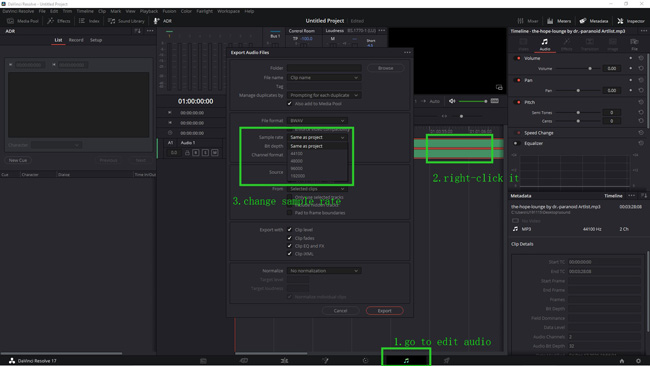The height and width of the screenshot is (366, 650).
Task: Toggle the ADR panel button in toolbar
Action: 162,21
